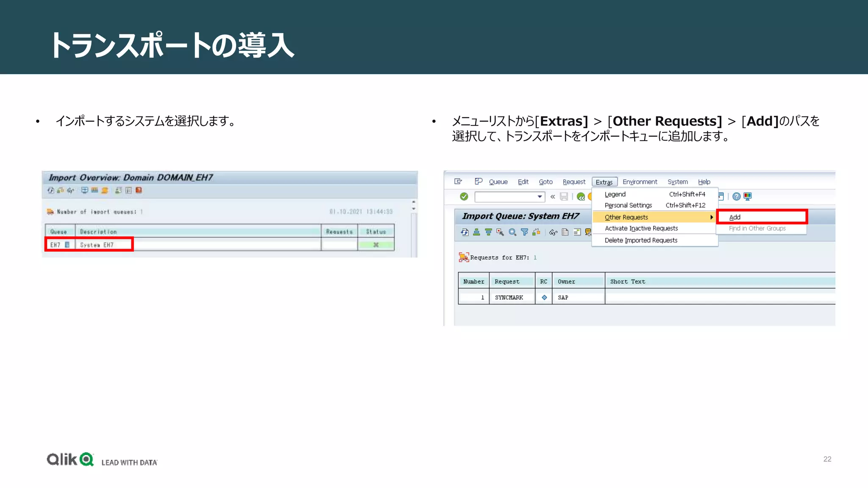Select Add in the Other Requests submenu

click(735, 217)
